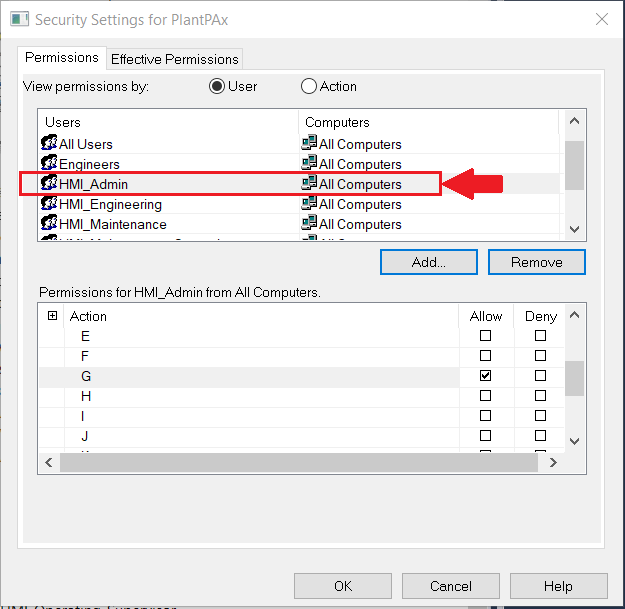Click up arrow of users list scrollbar
Viewport: 625px width, 609px height.
574,121
